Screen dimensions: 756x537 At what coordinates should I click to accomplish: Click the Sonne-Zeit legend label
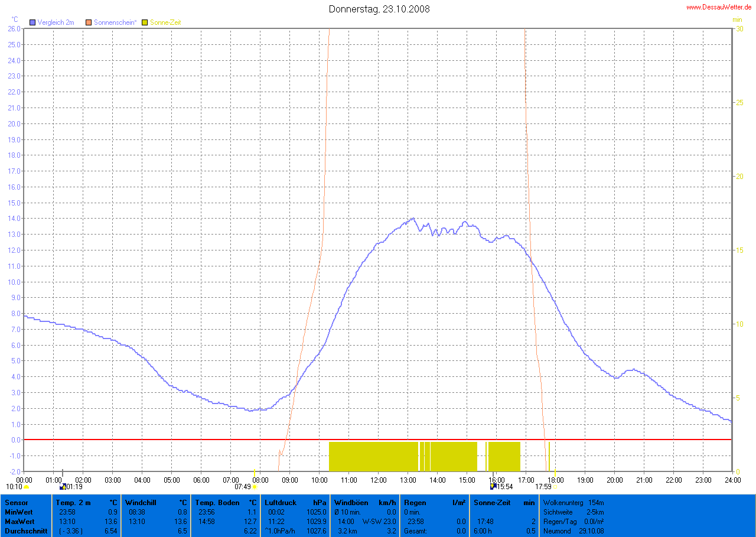tap(167, 22)
